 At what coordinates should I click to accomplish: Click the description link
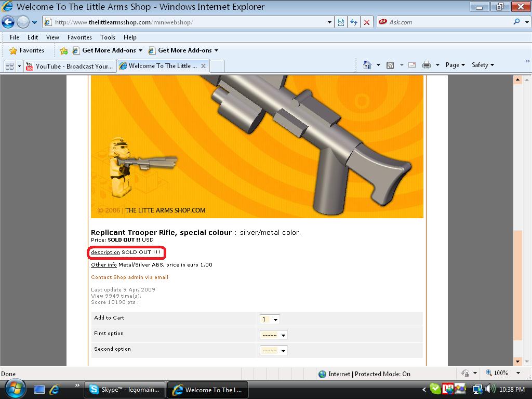pyautogui.click(x=105, y=252)
